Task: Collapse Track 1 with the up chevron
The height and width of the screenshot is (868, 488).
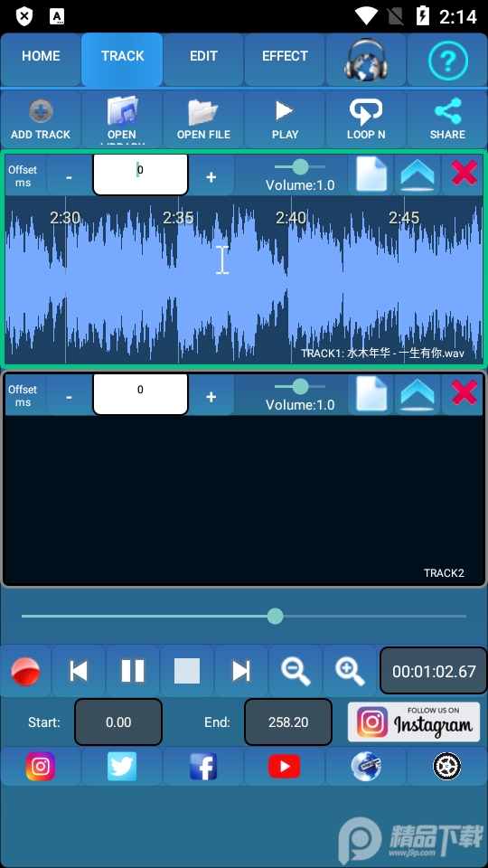Action: [418, 175]
